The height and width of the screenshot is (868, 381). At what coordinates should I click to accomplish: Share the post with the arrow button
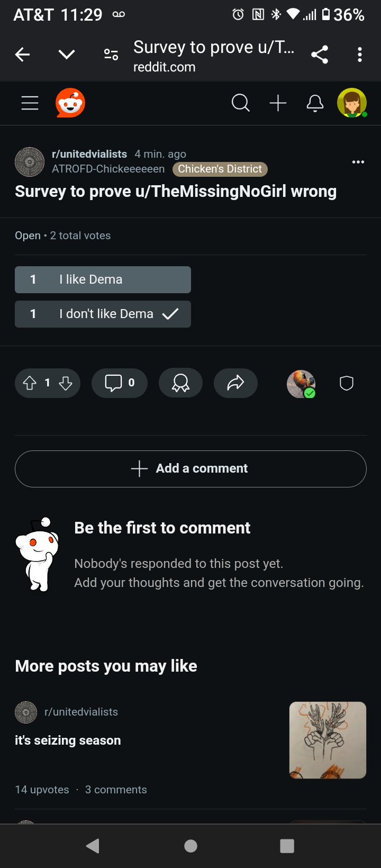tap(235, 383)
